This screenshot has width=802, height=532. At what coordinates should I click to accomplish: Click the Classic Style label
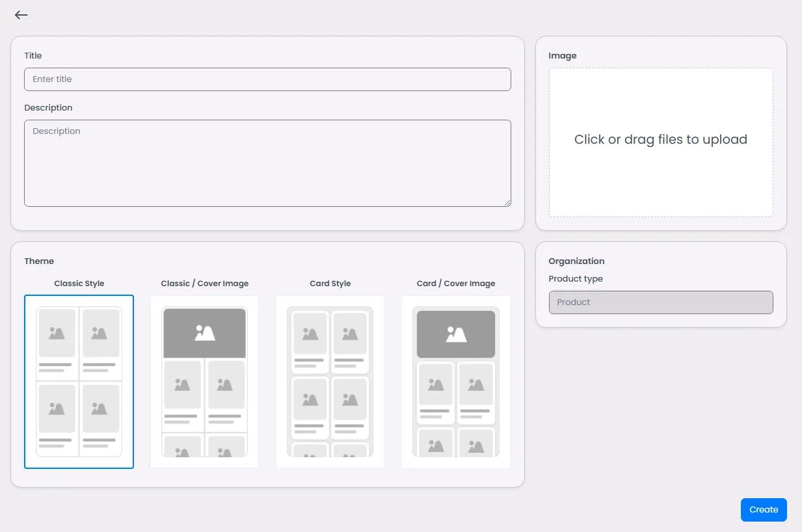click(79, 284)
